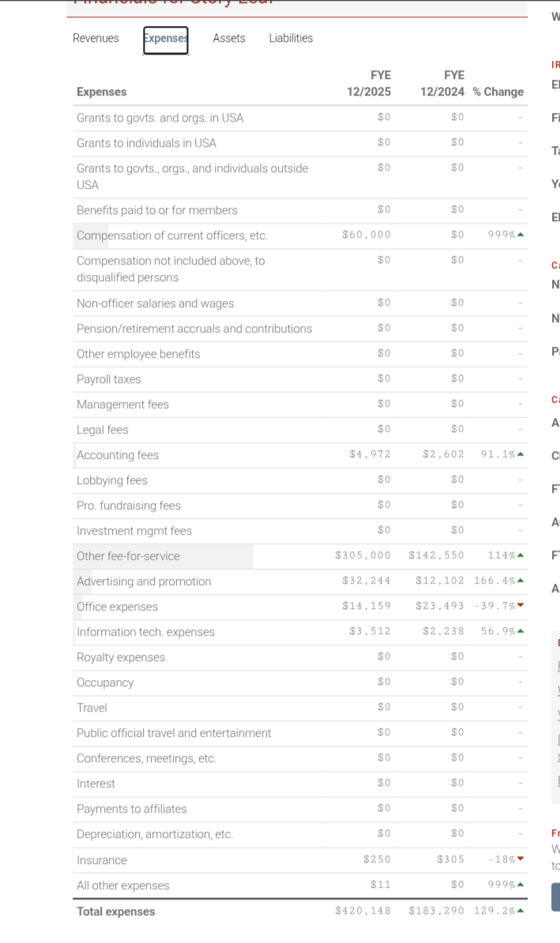
Task: Click the $305,000 fee-for-service value
Action: tap(363, 556)
